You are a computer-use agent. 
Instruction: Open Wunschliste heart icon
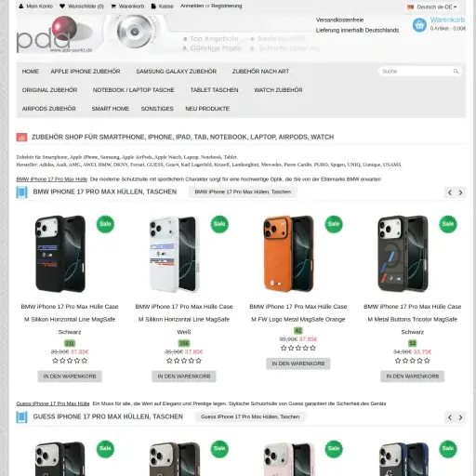(x=62, y=6)
